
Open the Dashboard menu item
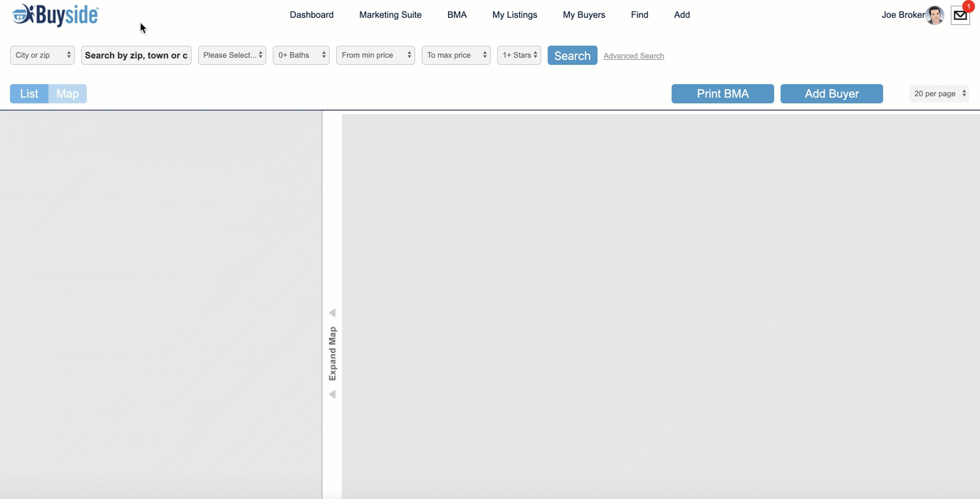[312, 15]
